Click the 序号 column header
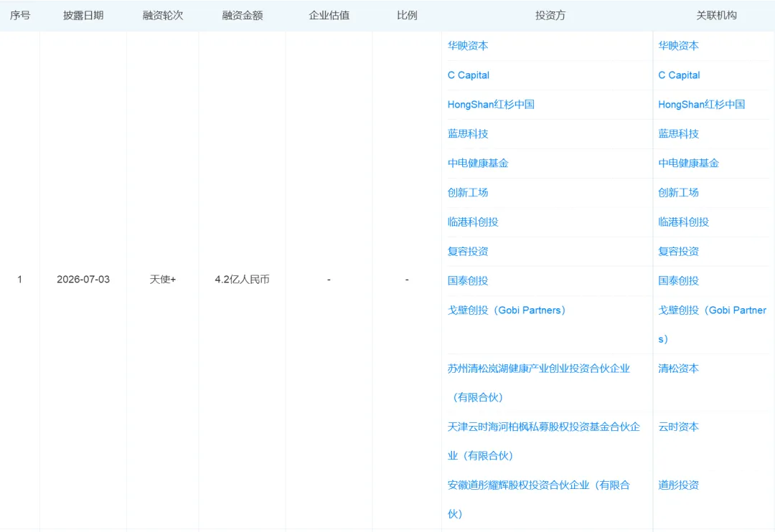Image resolution: width=775 pixels, height=532 pixels. pyautogui.click(x=20, y=15)
